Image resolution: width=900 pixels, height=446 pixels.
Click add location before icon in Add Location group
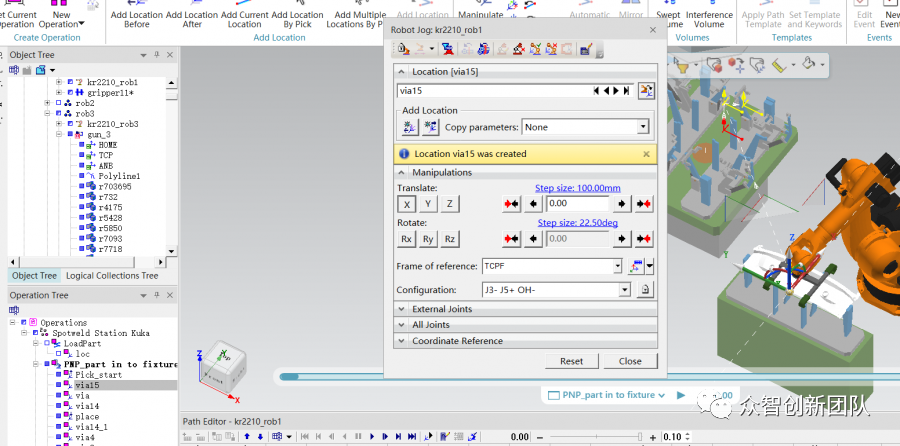409,127
